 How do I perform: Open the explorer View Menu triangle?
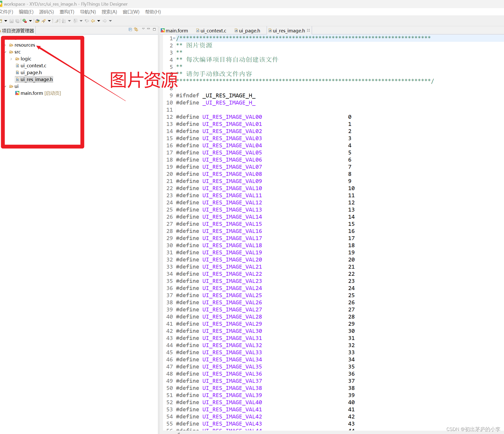click(143, 29)
